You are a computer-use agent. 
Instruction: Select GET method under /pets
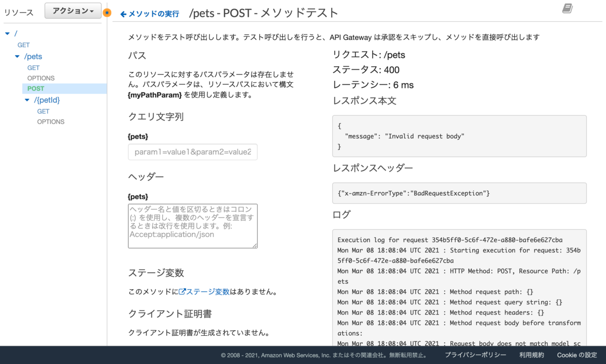point(33,68)
